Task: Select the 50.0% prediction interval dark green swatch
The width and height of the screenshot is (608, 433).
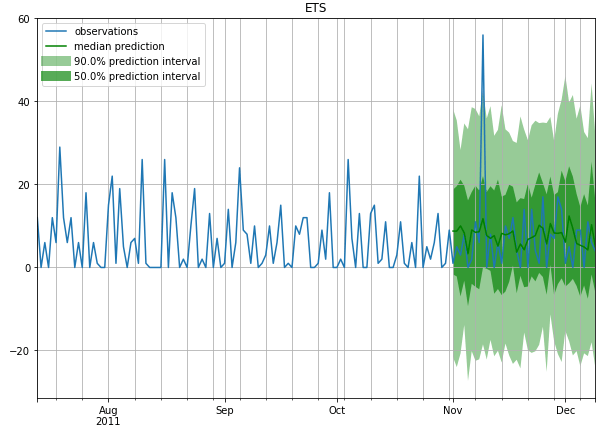Action: click(56, 77)
